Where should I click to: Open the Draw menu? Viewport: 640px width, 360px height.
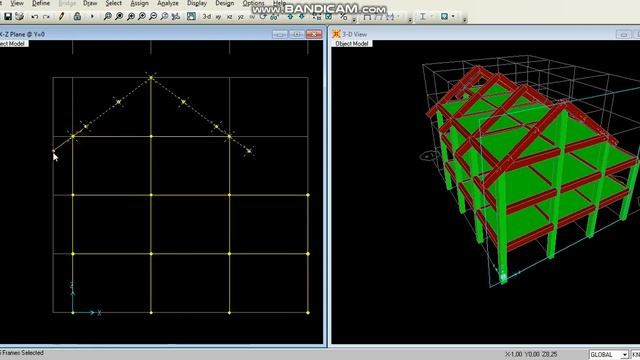tap(90, 3)
